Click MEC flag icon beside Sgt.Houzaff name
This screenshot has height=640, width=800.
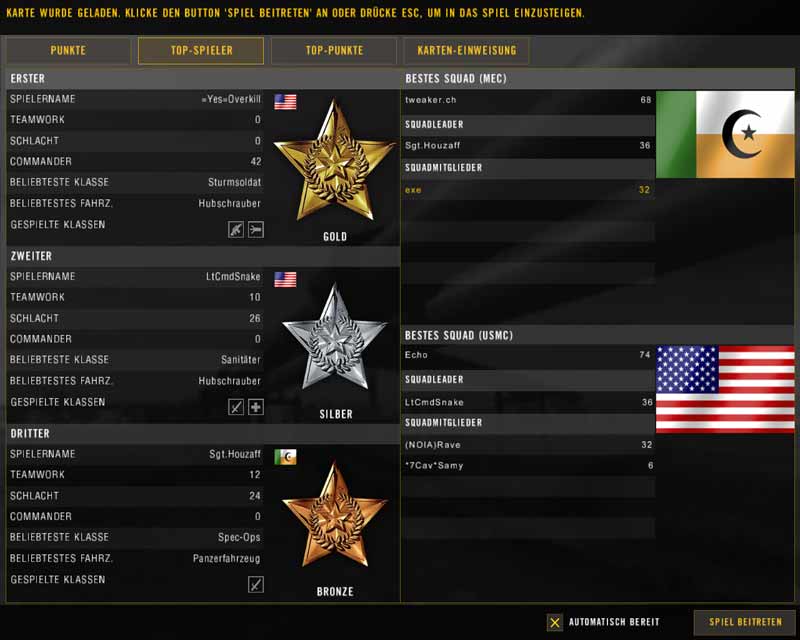click(x=285, y=456)
